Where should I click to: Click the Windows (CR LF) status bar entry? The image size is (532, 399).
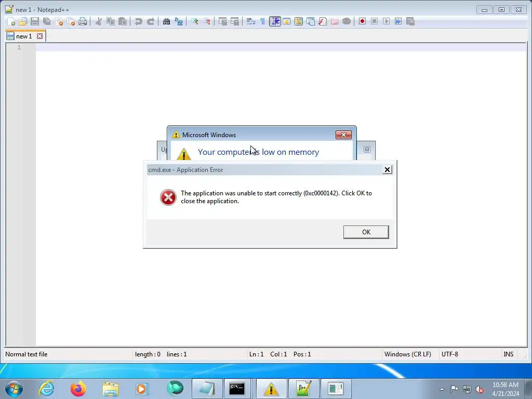point(407,354)
